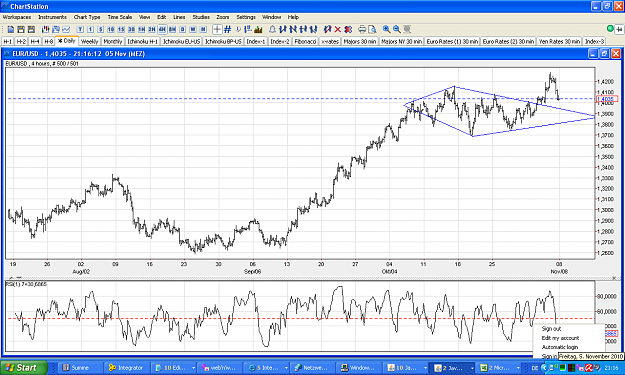Expand the 2 Jav... taskbar group arrow
Screen dimensions: 625x375
[x=472, y=368]
